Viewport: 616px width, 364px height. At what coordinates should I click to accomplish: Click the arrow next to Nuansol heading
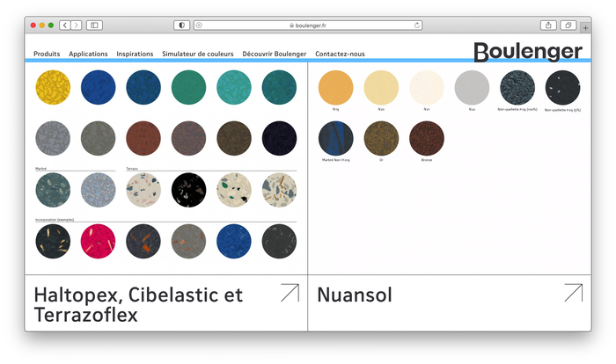coord(574,293)
